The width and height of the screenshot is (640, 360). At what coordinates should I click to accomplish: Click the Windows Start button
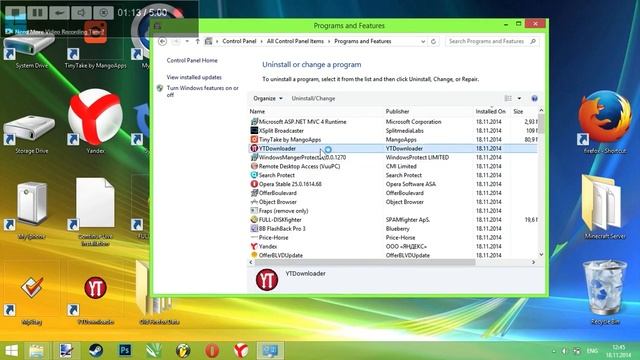(x=11, y=351)
